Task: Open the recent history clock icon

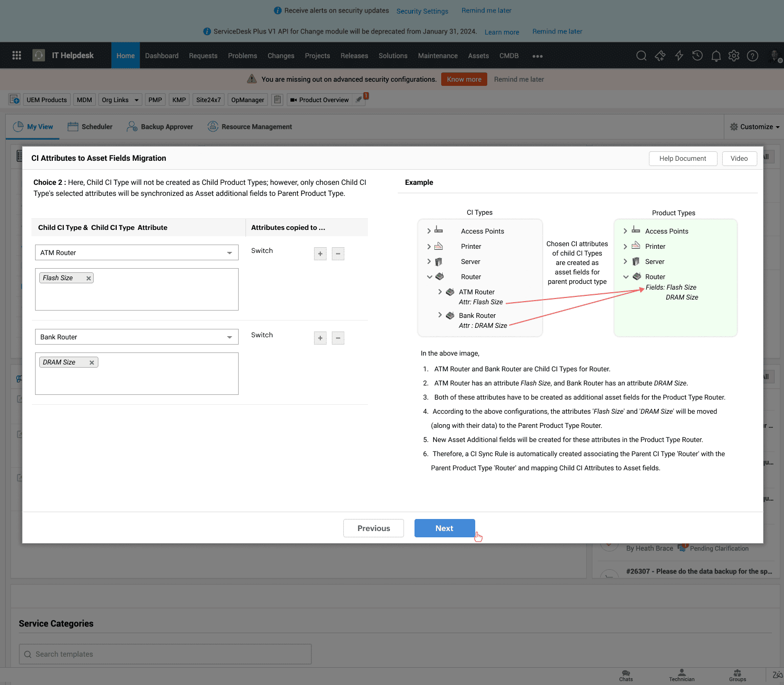Action: pos(697,56)
